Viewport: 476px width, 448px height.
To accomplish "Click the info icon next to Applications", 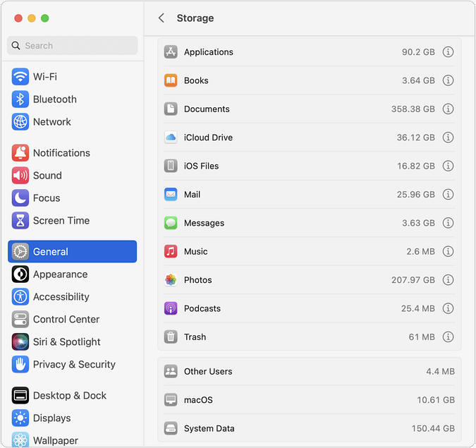I will 448,52.
